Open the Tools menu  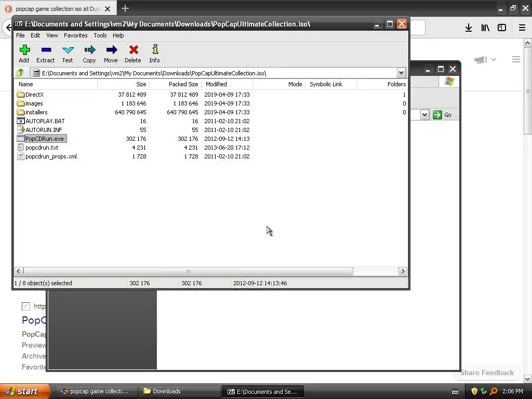pos(100,35)
